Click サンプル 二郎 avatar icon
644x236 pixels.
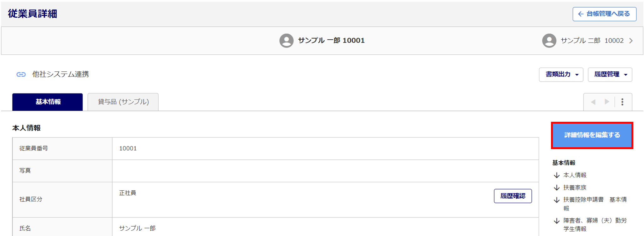549,41
